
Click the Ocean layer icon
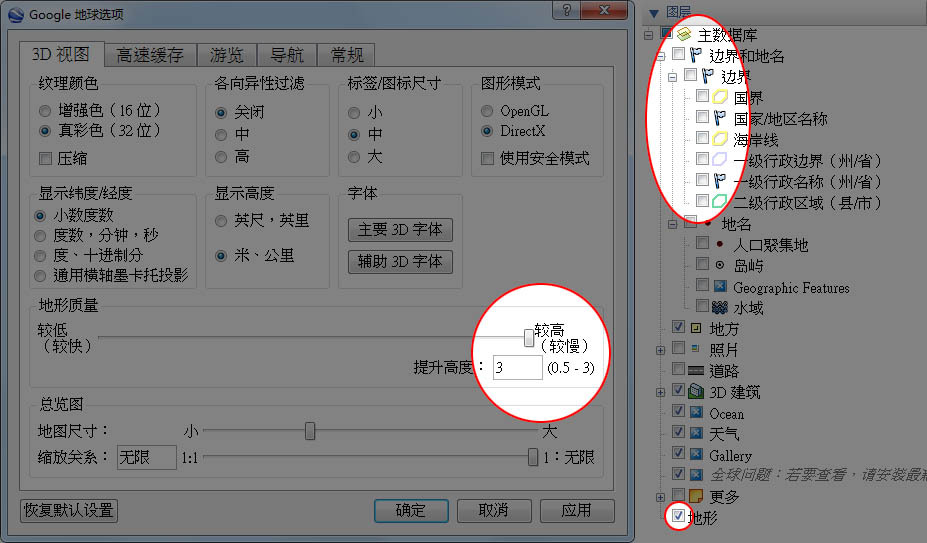[x=696, y=412]
